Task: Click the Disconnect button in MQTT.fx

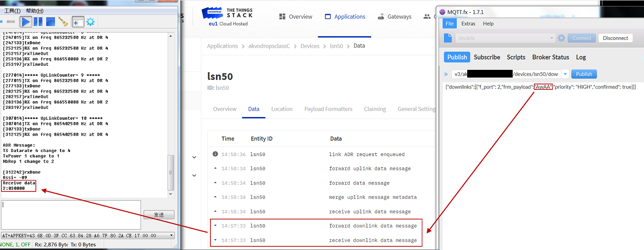Action: (615, 38)
